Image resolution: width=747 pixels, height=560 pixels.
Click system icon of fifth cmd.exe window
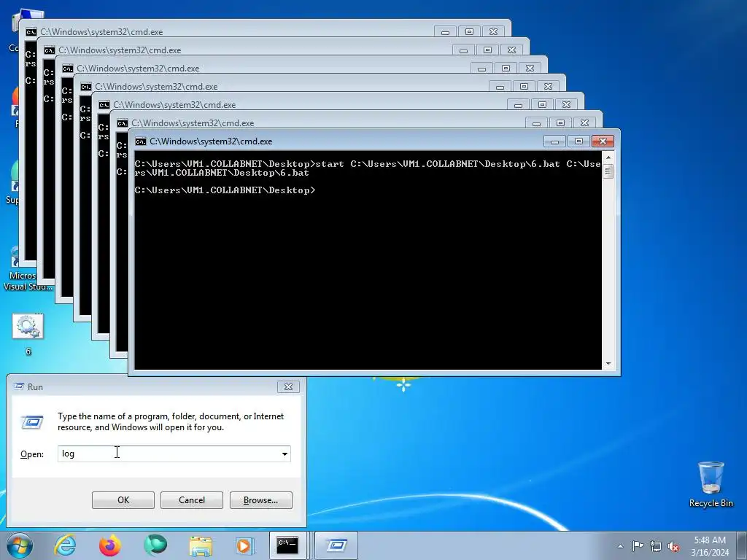(104, 105)
